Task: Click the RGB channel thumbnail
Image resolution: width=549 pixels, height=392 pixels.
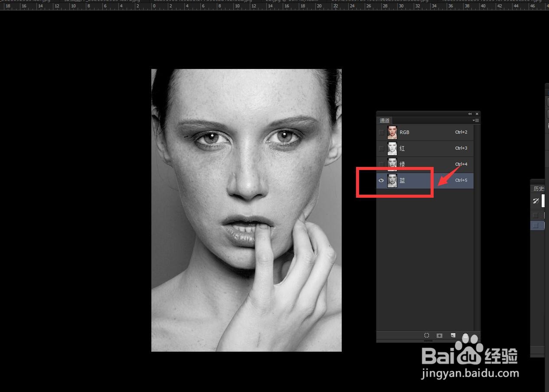Action: pyautogui.click(x=392, y=132)
